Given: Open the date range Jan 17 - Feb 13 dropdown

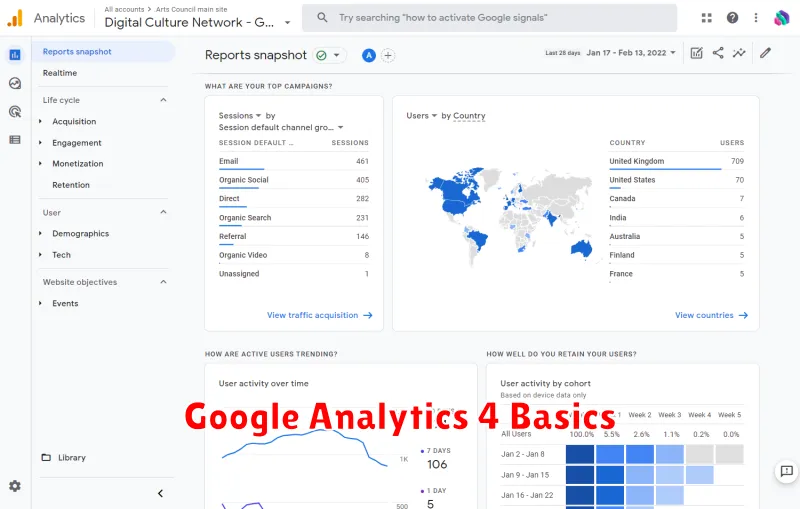Looking at the screenshot, I should tap(631, 53).
